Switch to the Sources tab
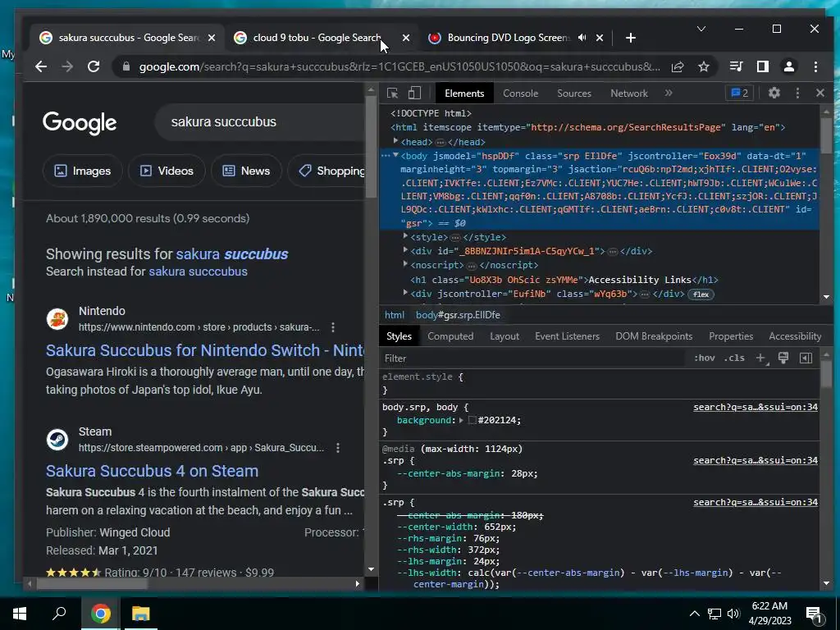 [x=573, y=94]
